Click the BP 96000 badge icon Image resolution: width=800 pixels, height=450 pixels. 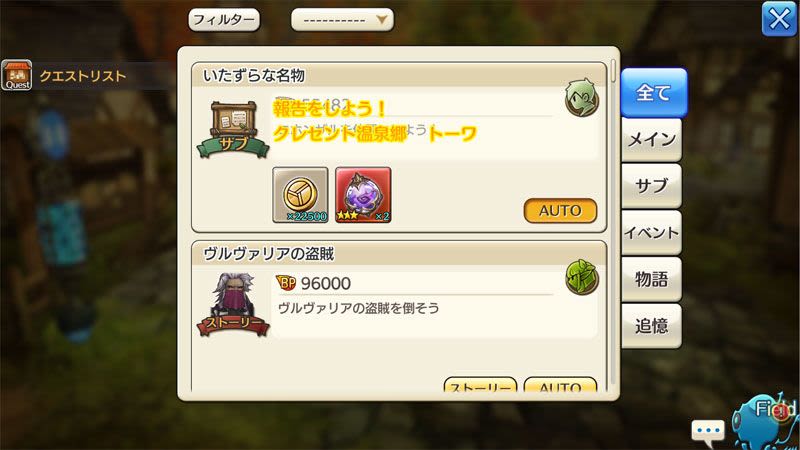(x=286, y=283)
